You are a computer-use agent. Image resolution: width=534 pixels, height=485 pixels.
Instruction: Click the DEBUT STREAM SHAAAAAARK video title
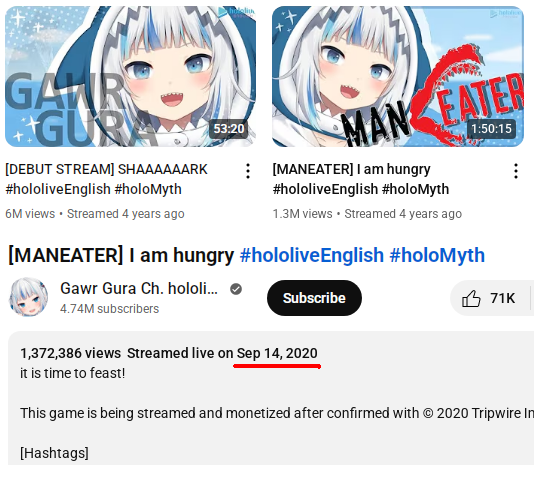(x=106, y=179)
